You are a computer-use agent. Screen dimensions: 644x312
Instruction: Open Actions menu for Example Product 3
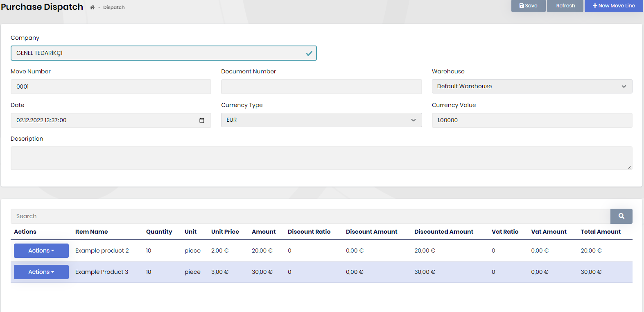pos(41,272)
